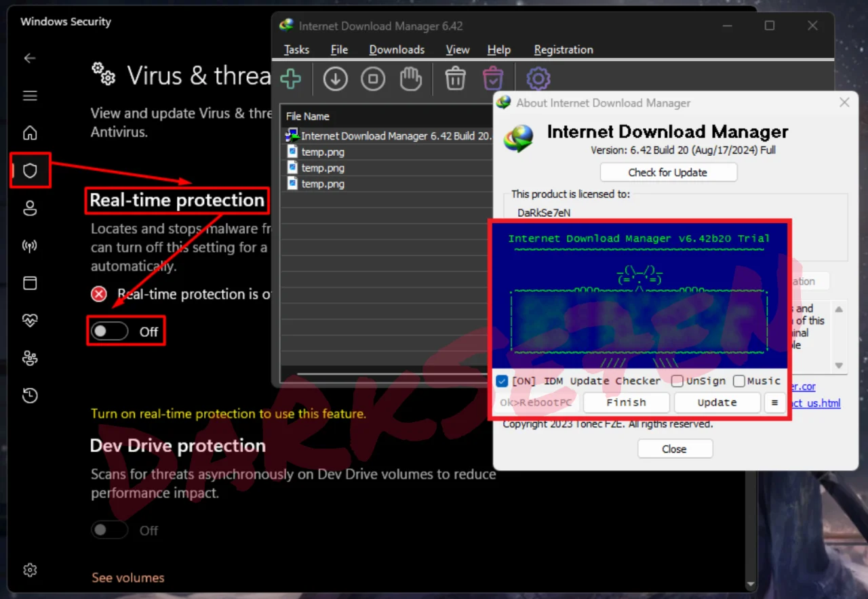Click the See volumes link
Viewport: 868px width, 599px height.
[x=128, y=578]
